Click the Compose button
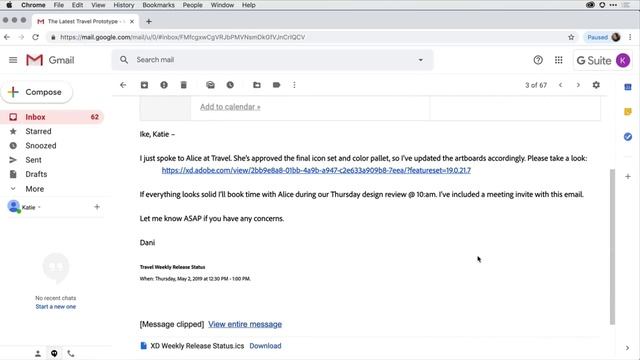Viewport: 640px width, 360px height. (37, 92)
